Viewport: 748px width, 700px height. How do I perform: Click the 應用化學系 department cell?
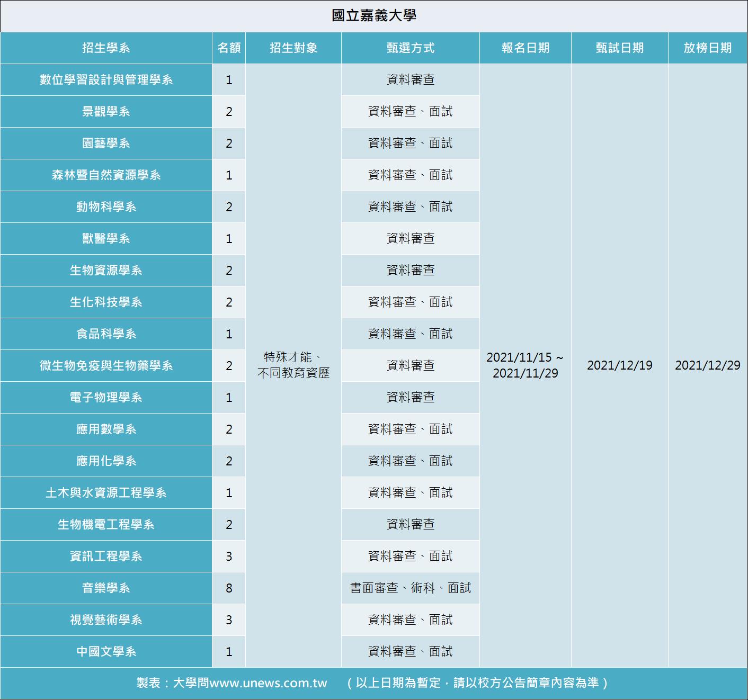point(106,461)
